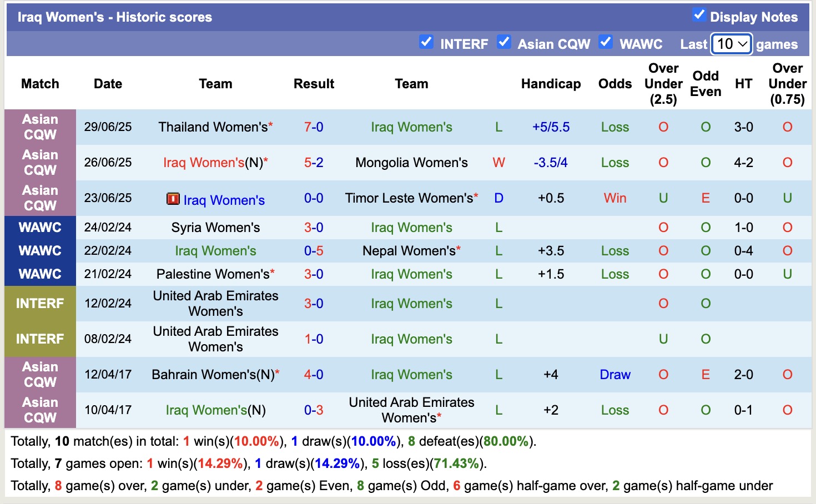Disable the Asian CQW filter checkbox
This screenshot has width=816, height=504.
coord(503,42)
